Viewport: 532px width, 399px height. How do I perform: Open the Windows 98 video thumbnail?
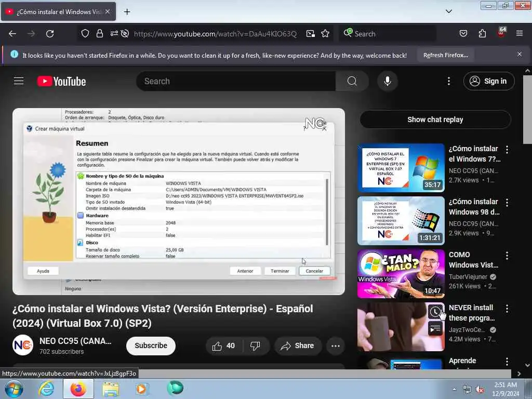(401, 220)
